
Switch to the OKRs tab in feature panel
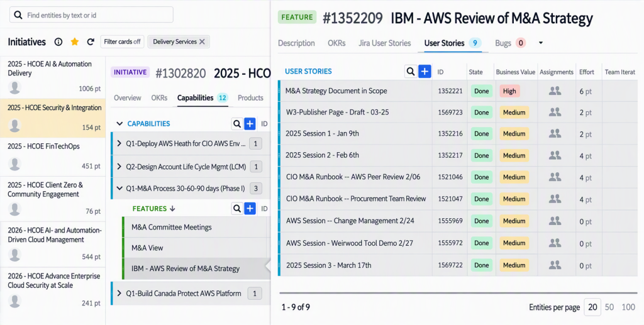[336, 43]
